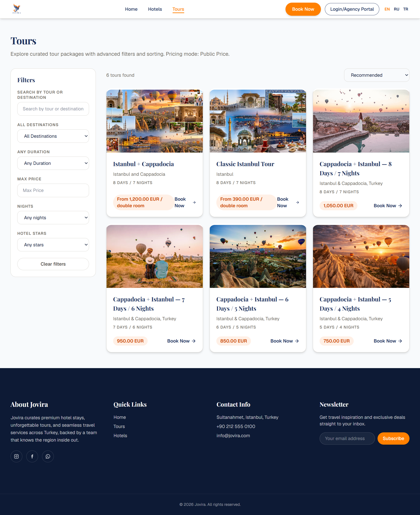Select EN language option
This screenshot has height=515, width=420.
[387, 9]
